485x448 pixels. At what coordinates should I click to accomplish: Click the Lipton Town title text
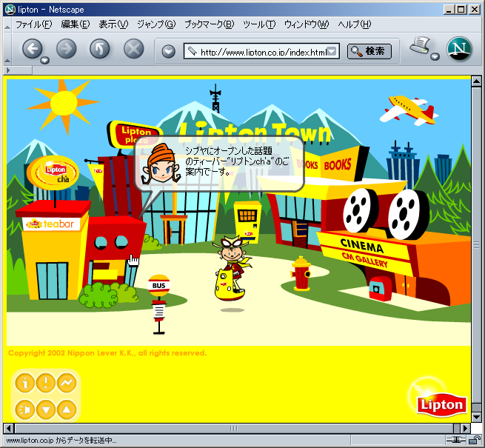255,133
